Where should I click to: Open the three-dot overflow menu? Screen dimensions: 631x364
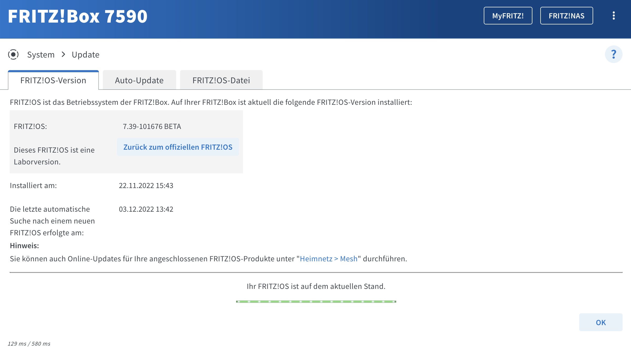(613, 16)
